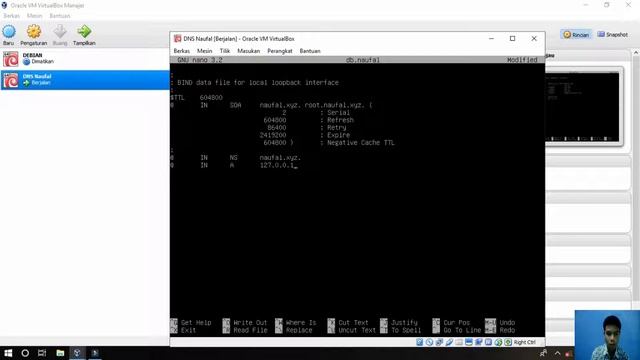Click the VirtualBox icon in DNS Naufal title bar
This screenshot has width=640, height=360.
[x=177, y=38]
